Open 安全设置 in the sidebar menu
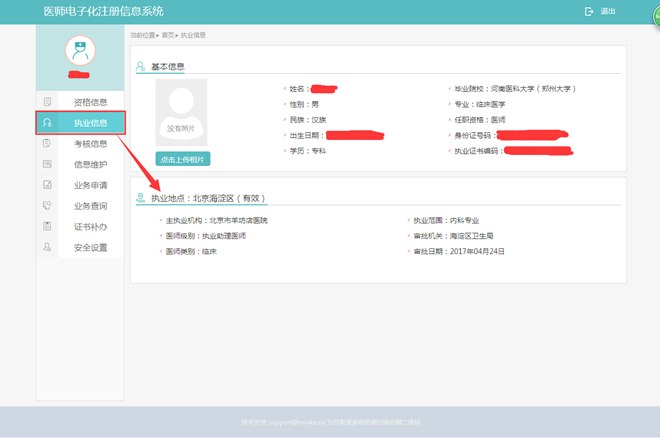 [90, 247]
